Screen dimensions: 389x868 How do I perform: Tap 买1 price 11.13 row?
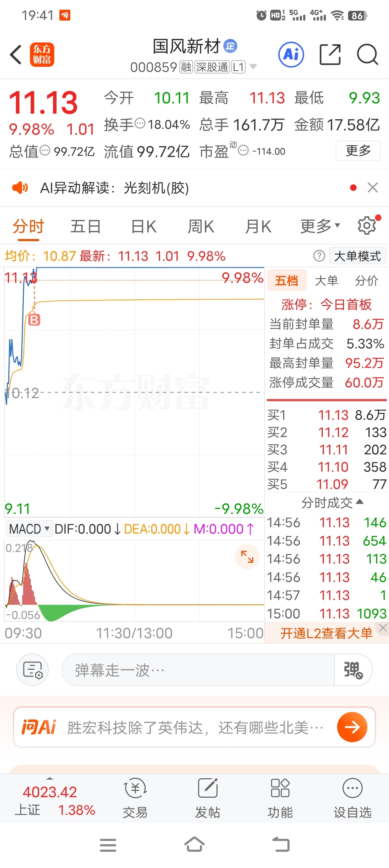(327, 415)
